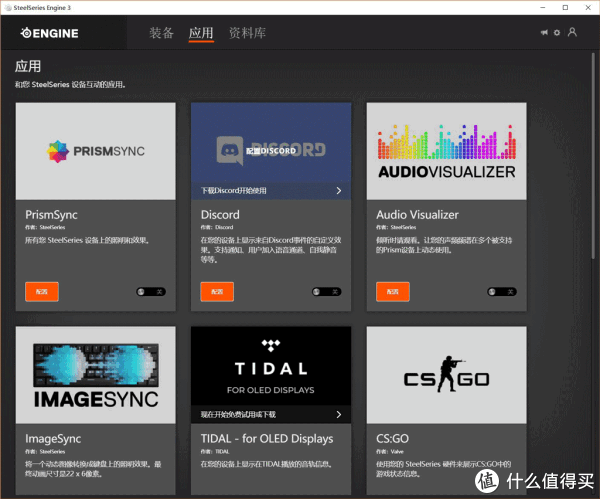Select the 应用 tab
600x499 pixels.
201,33
